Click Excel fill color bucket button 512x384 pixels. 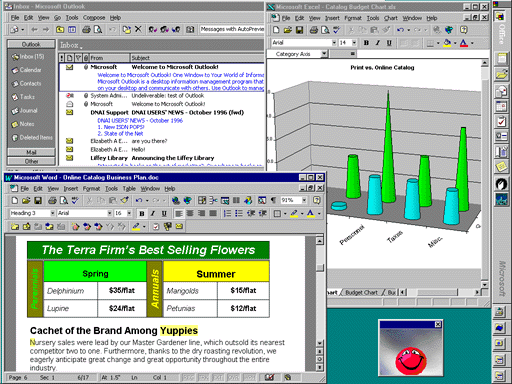pyautogui.click(x=447, y=43)
